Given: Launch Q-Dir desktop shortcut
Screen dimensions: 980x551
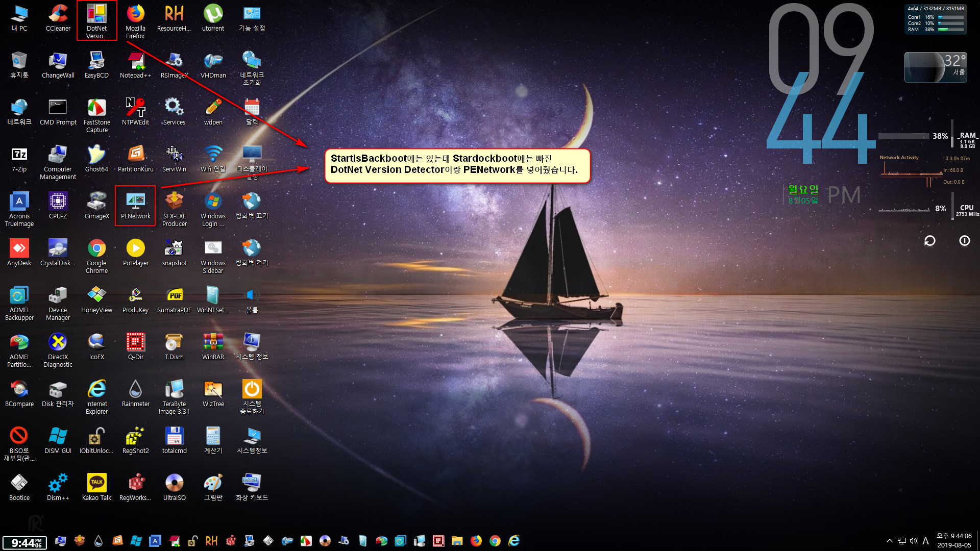Looking at the screenshot, I should tap(135, 346).
